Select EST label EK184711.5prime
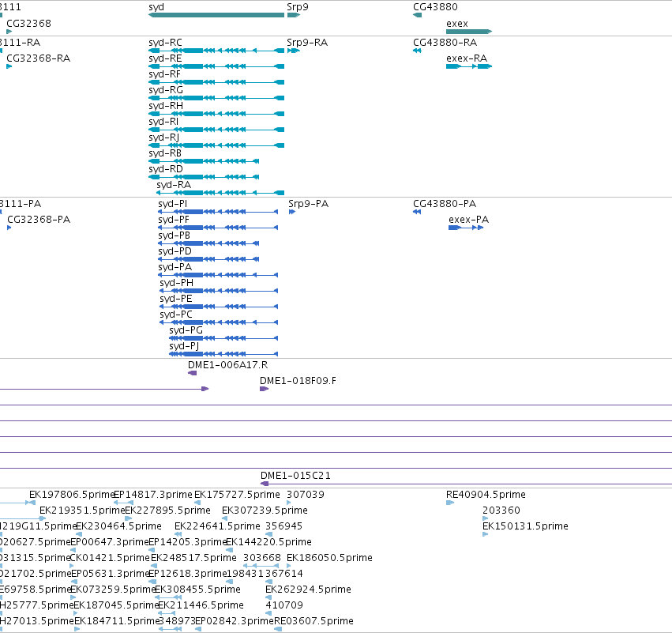 [117, 621]
